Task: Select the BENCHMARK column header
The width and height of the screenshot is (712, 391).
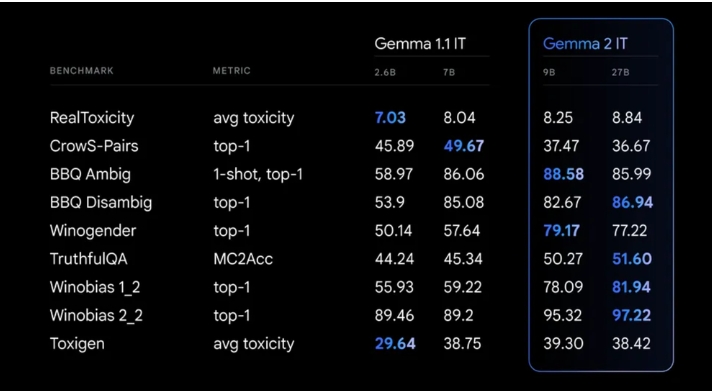Action: point(82,71)
